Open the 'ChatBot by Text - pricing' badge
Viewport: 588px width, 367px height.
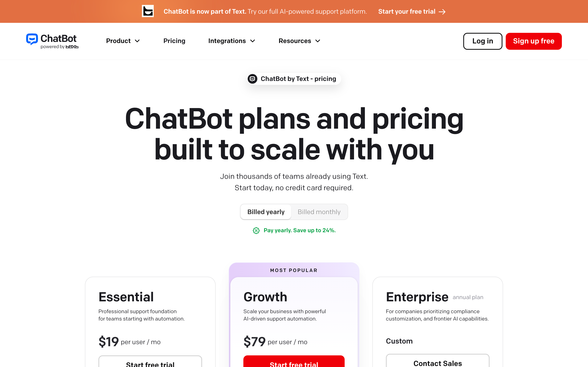tap(294, 79)
